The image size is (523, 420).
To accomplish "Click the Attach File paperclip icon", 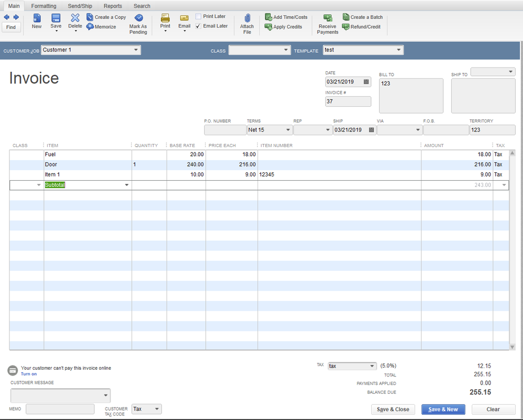I will (247, 19).
